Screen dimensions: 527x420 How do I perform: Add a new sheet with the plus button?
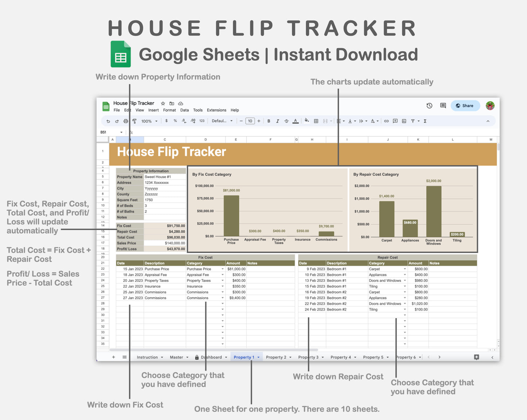click(x=113, y=357)
